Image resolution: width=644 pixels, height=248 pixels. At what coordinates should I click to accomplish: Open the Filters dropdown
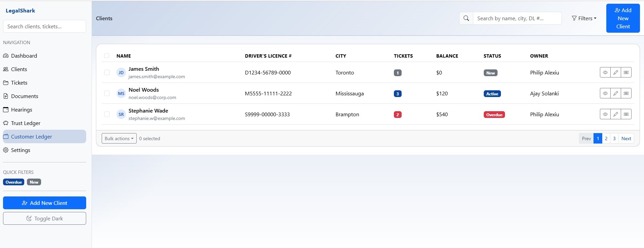tap(584, 18)
